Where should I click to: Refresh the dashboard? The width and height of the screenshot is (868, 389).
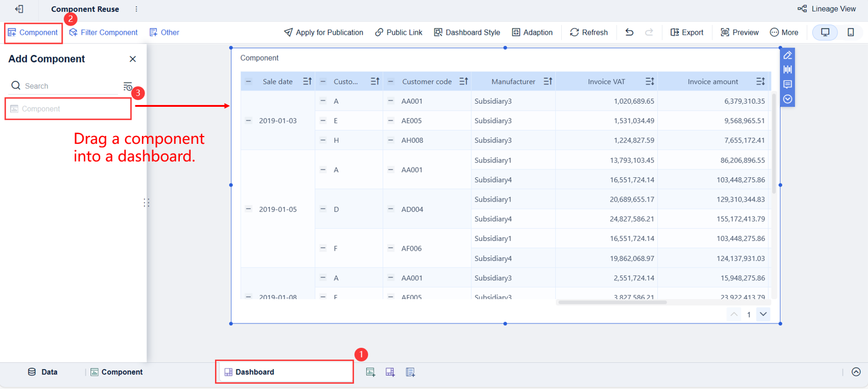coord(589,32)
